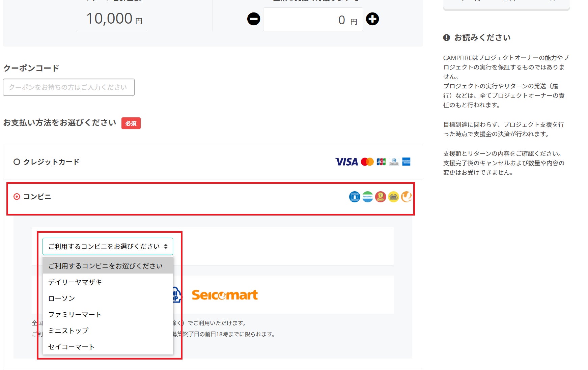The height and width of the screenshot is (370, 588).
Task: Click the coupon code input field
Action: tap(69, 87)
